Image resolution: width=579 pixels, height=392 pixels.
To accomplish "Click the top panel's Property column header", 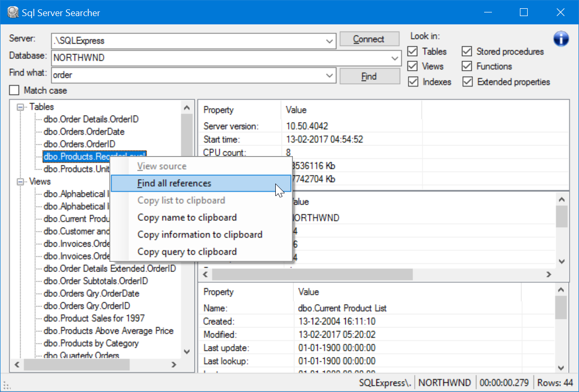I will [x=240, y=110].
